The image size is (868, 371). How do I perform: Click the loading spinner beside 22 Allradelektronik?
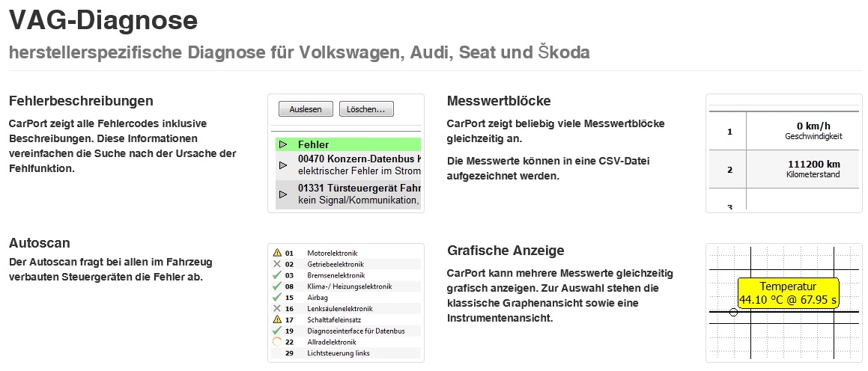tap(277, 342)
